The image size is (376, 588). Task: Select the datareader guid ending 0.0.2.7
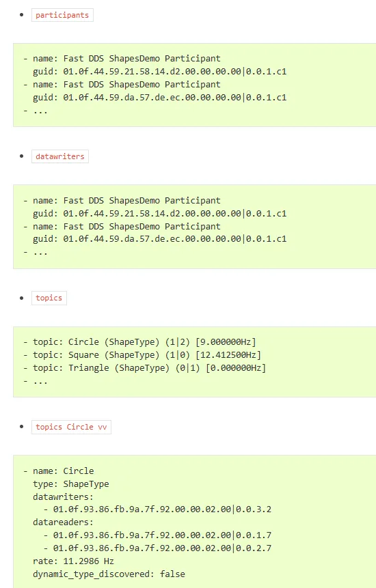pos(162,548)
